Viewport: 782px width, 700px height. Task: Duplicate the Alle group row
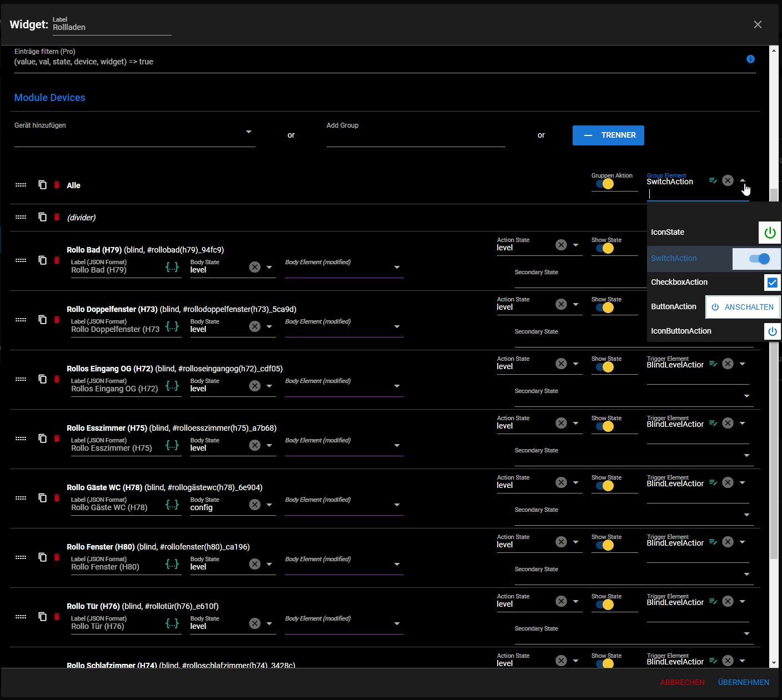click(x=42, y=184)
